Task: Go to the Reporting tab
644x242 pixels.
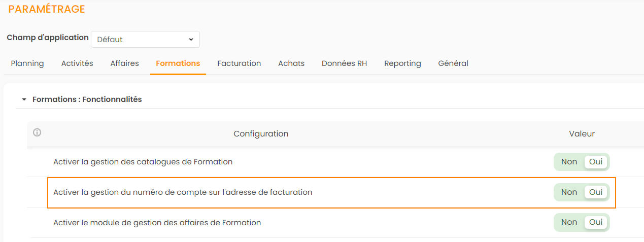Action: coord(402,63)
